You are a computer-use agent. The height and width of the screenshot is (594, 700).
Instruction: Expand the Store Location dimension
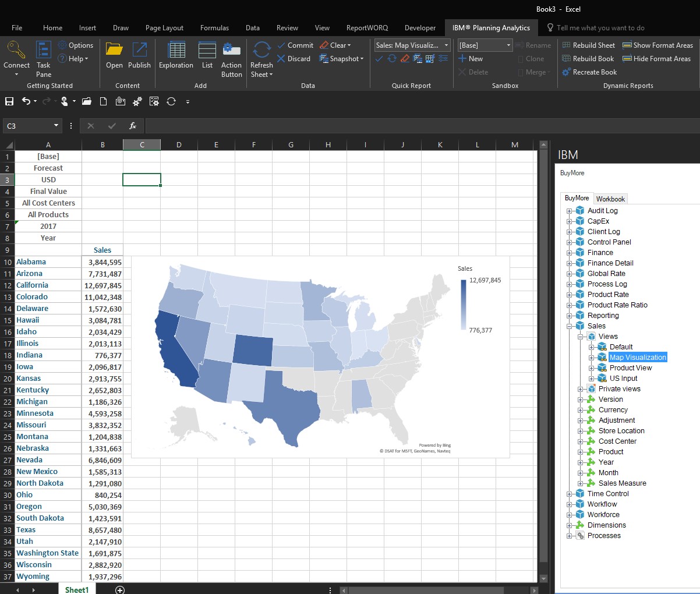point(581,431)
